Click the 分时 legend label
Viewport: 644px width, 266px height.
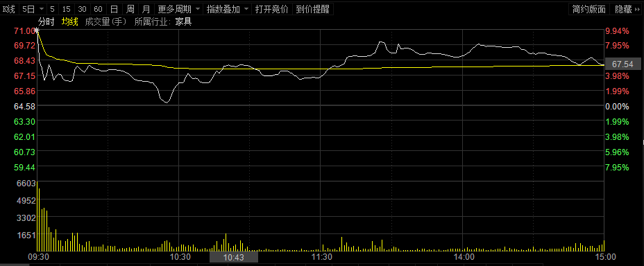tap(46, 22)
